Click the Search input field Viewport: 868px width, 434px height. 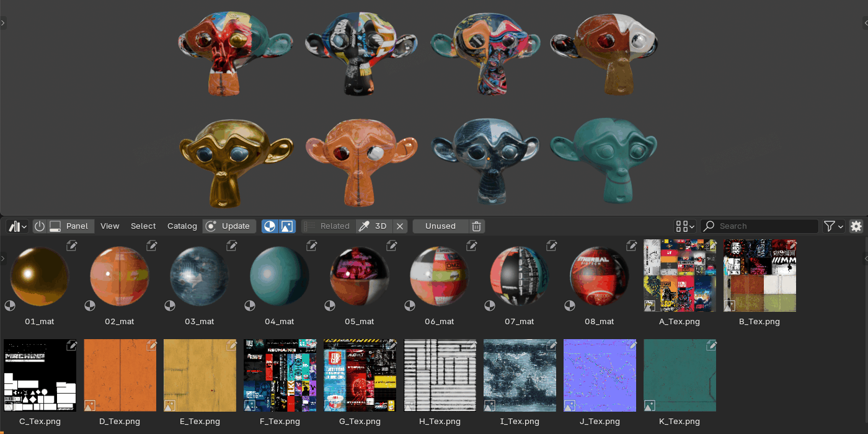coord(759,226)
